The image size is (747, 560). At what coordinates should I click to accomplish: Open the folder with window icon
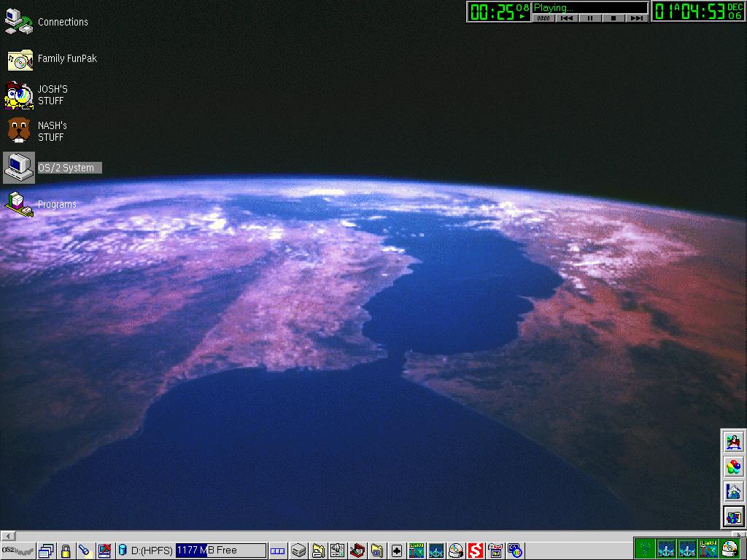(x=377, y=551)
